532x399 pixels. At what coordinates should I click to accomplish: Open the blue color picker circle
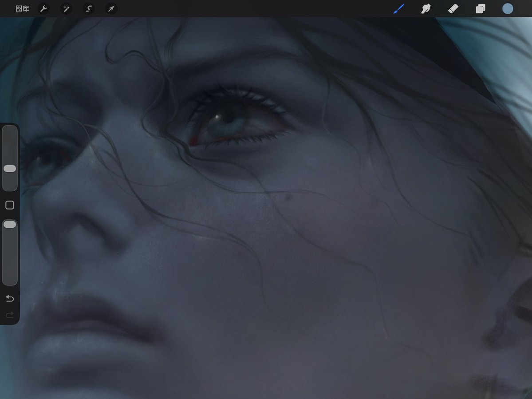pyautogui.click(x=508, y=9)
